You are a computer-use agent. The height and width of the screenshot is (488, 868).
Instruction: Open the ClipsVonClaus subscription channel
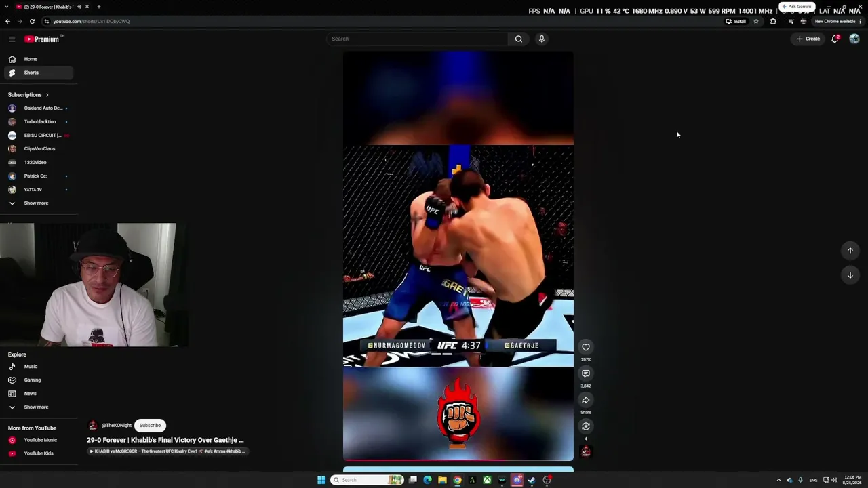pos(38,149)
